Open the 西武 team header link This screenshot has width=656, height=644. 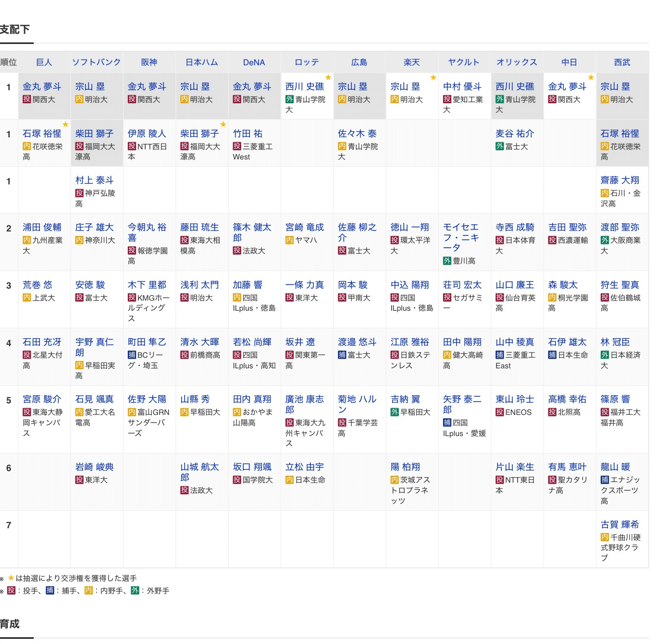tap(622, 62)
